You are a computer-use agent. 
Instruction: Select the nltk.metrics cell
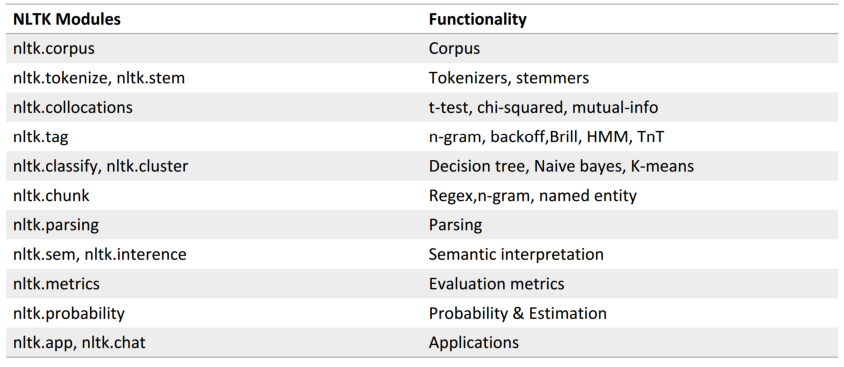pyautogui.click(x=57, y=284)
